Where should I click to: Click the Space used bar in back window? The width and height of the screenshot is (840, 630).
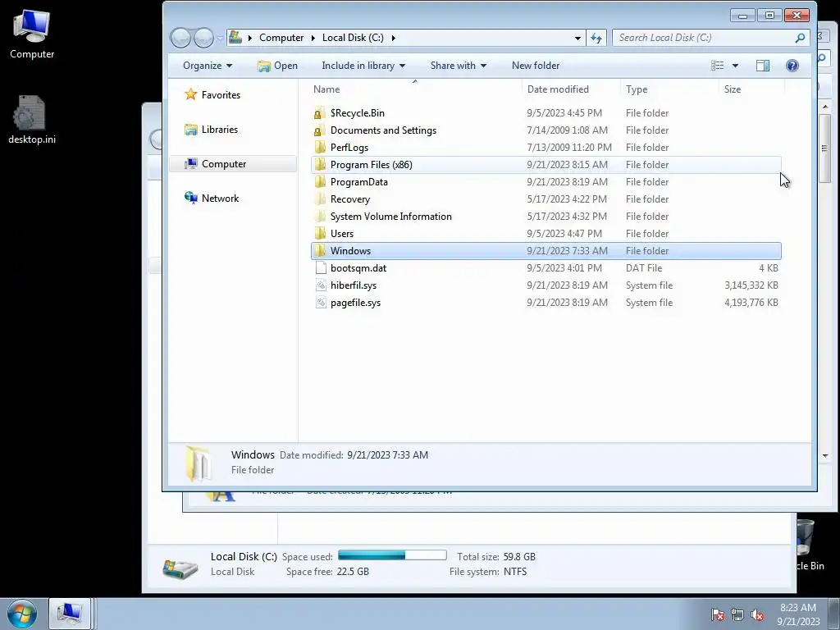coord(392,555)
